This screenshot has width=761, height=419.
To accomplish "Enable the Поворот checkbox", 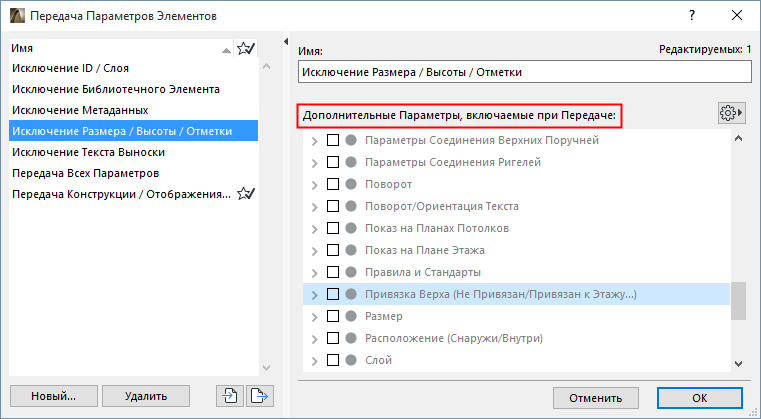I will click(x=333, y=185).
